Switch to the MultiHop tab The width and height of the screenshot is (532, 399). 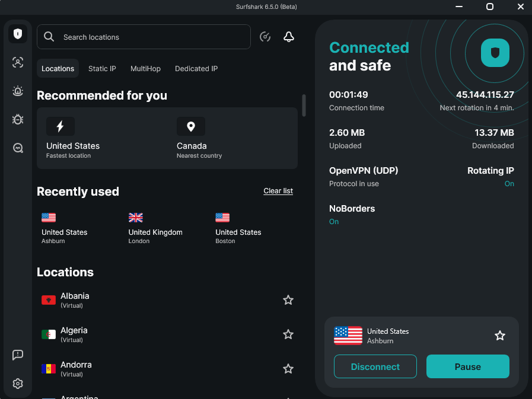(145, 69)
